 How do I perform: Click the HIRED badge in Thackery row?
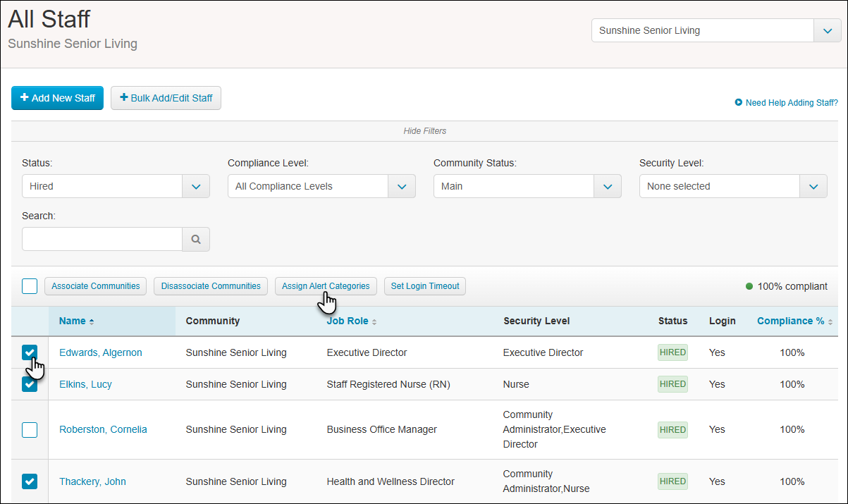tap(672, 481)
